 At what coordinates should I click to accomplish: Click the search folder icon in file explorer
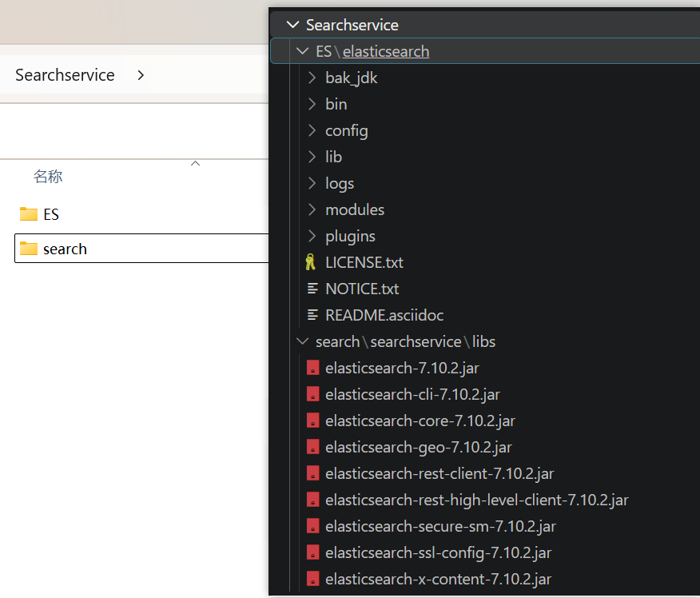point(29,249)
